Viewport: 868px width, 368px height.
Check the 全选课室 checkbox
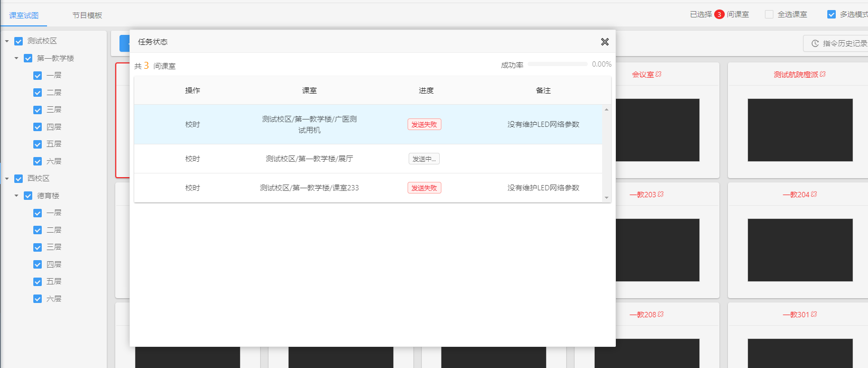769,14
